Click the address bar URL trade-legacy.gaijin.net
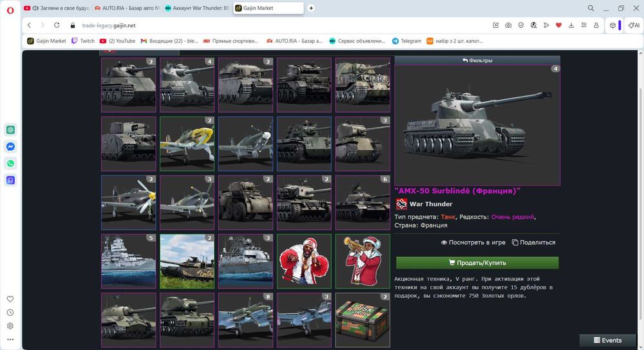 pos(109,26)
